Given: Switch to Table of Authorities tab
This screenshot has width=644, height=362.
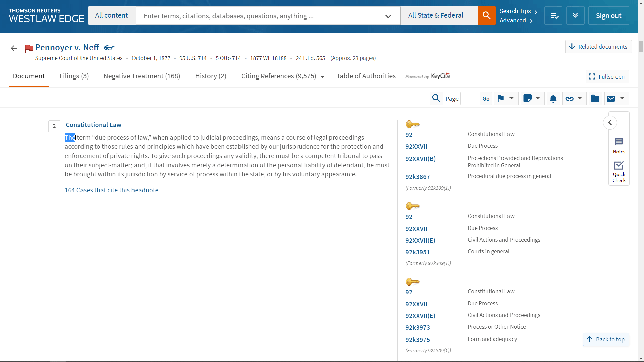Looking at the screenshot, I should click(366, 76).
